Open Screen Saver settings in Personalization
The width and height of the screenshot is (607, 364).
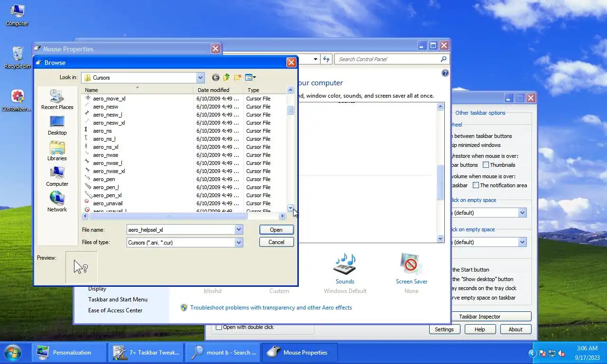click(411, 268)
